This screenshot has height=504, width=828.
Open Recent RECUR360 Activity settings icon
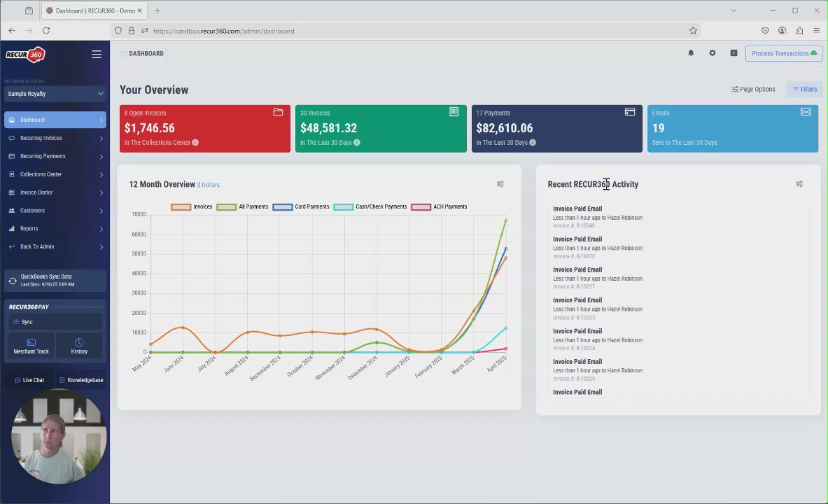pos(799,184)
